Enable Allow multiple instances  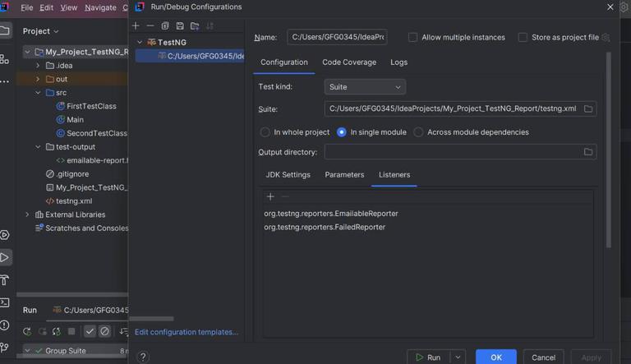pyautogui.click(x=413, y=38)
